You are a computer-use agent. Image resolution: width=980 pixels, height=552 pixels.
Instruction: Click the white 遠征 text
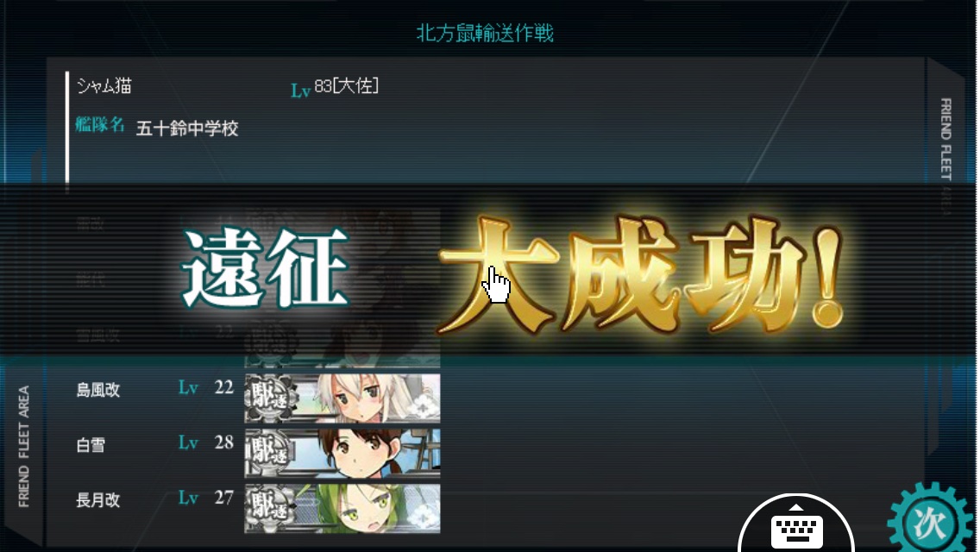coord(264,267)
